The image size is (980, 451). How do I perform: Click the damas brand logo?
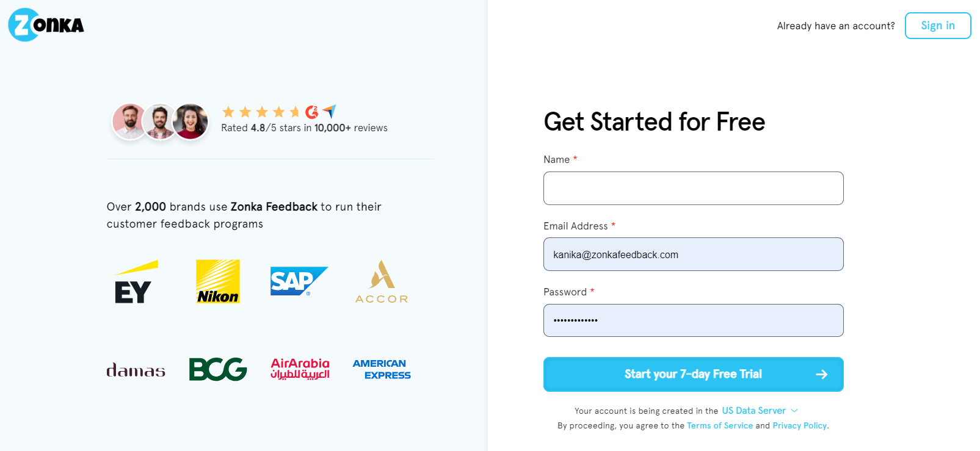[136, 370]
